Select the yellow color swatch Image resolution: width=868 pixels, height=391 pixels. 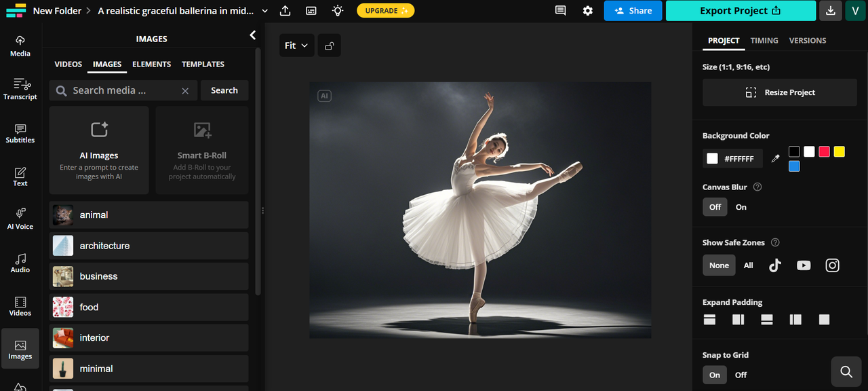tap(839, 151)
